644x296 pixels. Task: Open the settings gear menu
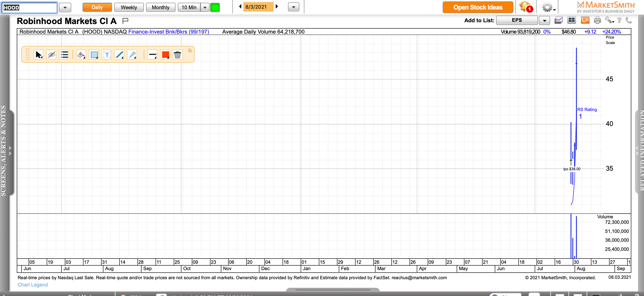coord(549,7)
